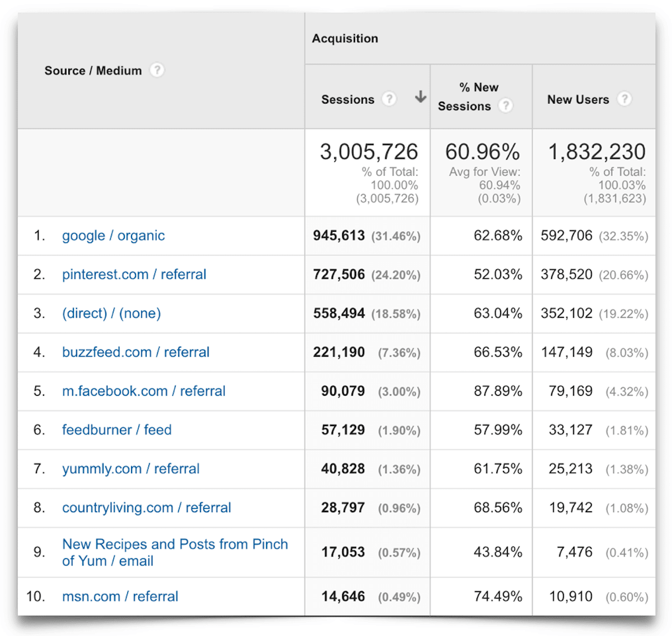Click the feedburner / feed source
The image size is (672, 636).
(x=116, y=429)
